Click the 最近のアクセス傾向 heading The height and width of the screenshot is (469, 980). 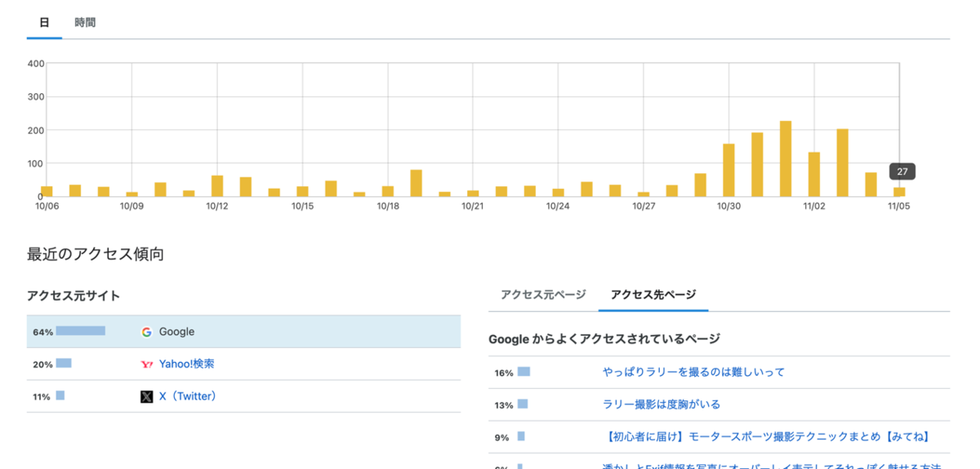[x=96, y=254]
